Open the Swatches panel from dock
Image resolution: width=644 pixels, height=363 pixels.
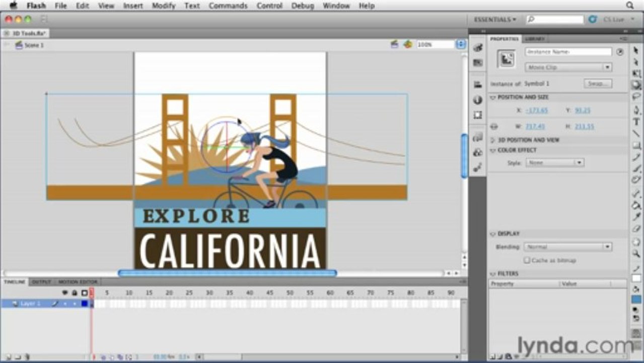[478, 63]
